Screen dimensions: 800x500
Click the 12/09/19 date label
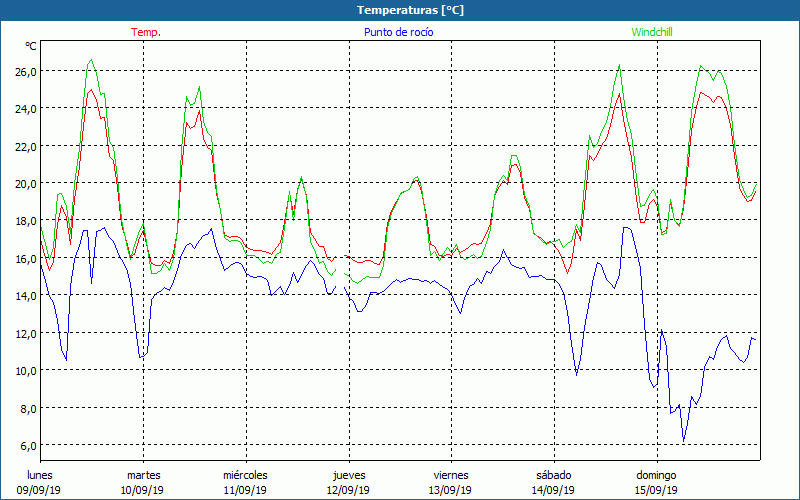(348, 490)
